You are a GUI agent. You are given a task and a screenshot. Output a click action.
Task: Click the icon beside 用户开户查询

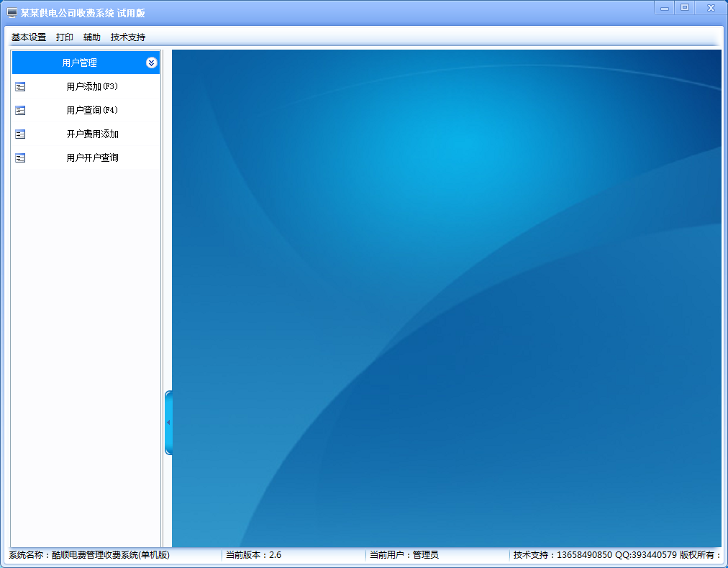coord(20,158)
